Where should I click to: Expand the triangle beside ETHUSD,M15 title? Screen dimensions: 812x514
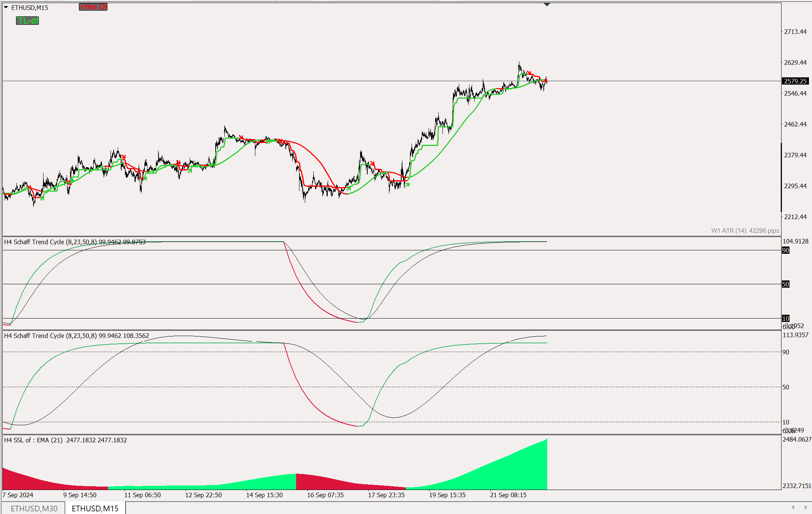pyautogui.click(x=6, y=7)
